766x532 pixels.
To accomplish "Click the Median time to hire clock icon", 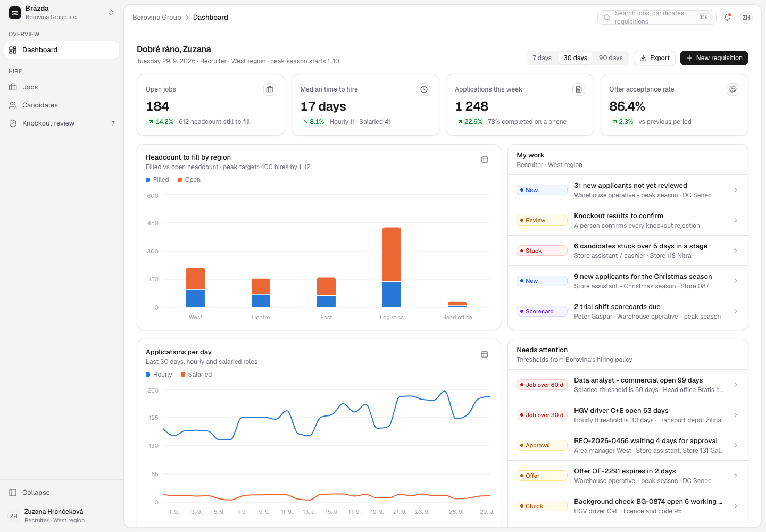I will pyautogui.click(x=424, y=89).
